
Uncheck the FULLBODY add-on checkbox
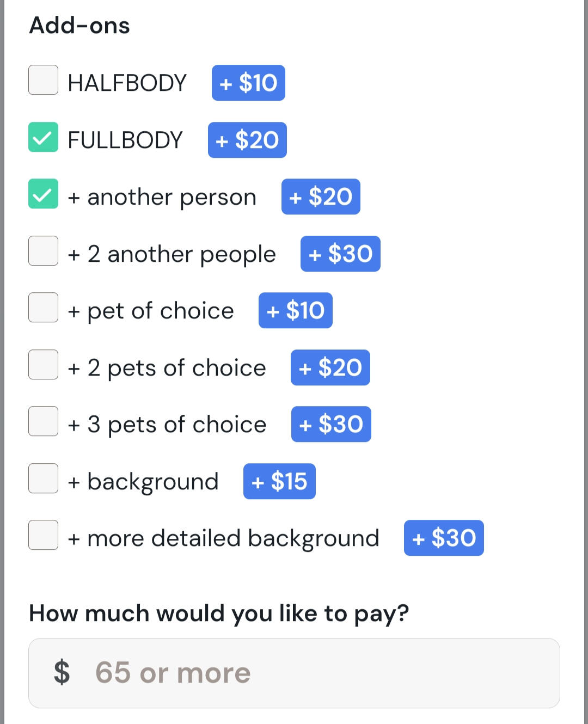point(44,137)
